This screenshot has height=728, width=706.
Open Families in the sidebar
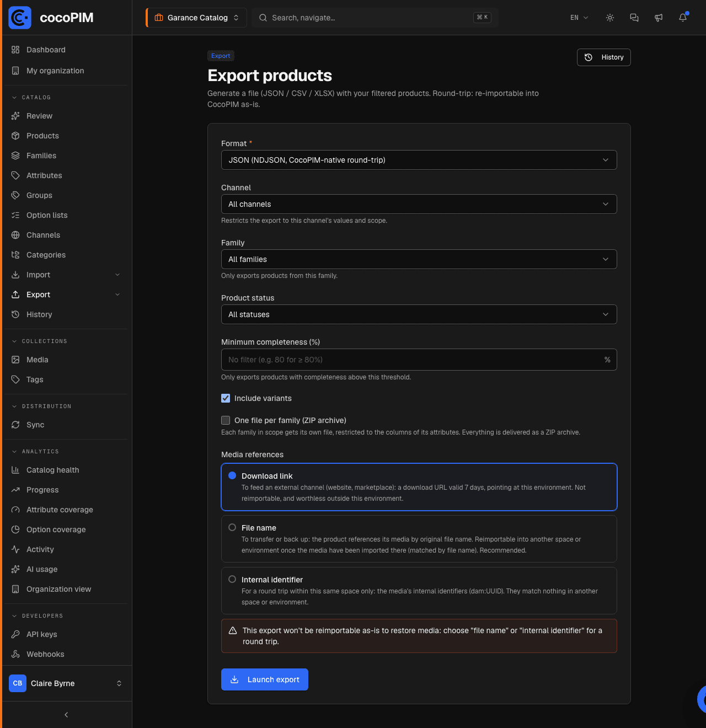(x=66, y=156)
